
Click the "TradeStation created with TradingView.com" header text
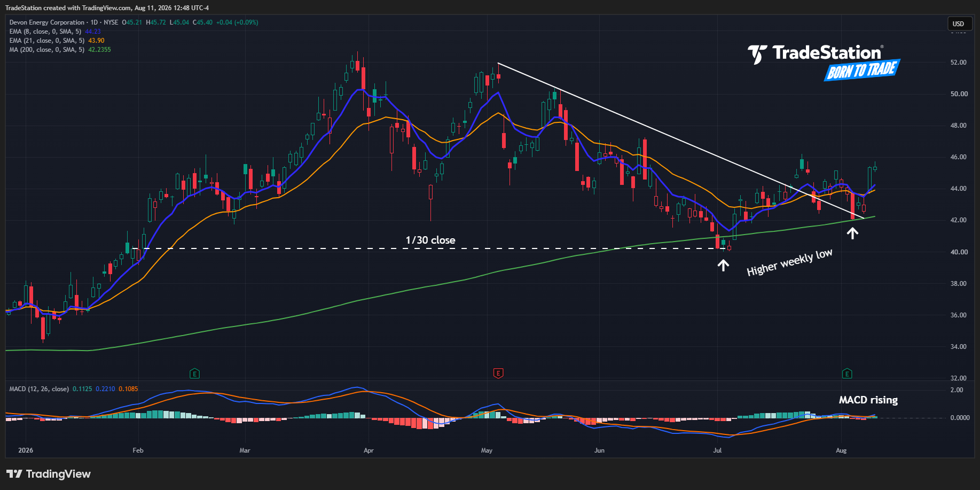coord(68,8)
